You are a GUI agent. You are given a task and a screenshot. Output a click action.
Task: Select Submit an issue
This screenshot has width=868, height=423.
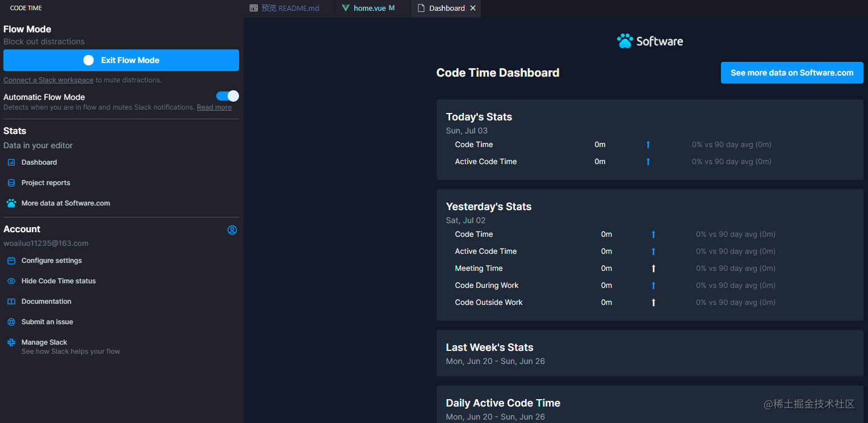coord(47,322)
